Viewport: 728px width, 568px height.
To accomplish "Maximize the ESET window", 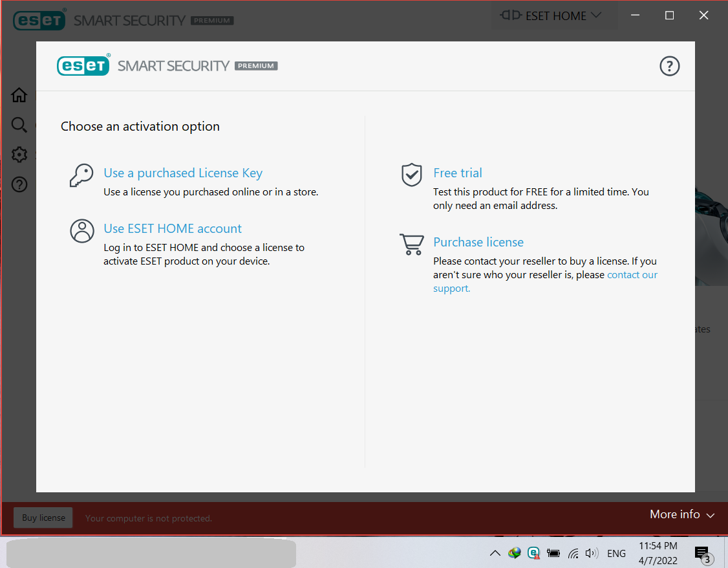I will pyautogui.click(x=670, y=16).
